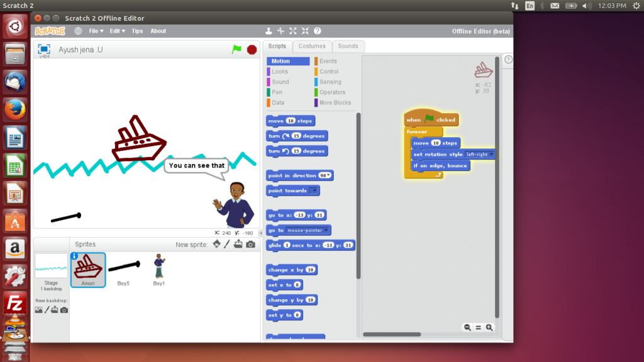This screenshot has height=362, width=644.
Task: Select the Looks block category
Action: click(280, 72)
